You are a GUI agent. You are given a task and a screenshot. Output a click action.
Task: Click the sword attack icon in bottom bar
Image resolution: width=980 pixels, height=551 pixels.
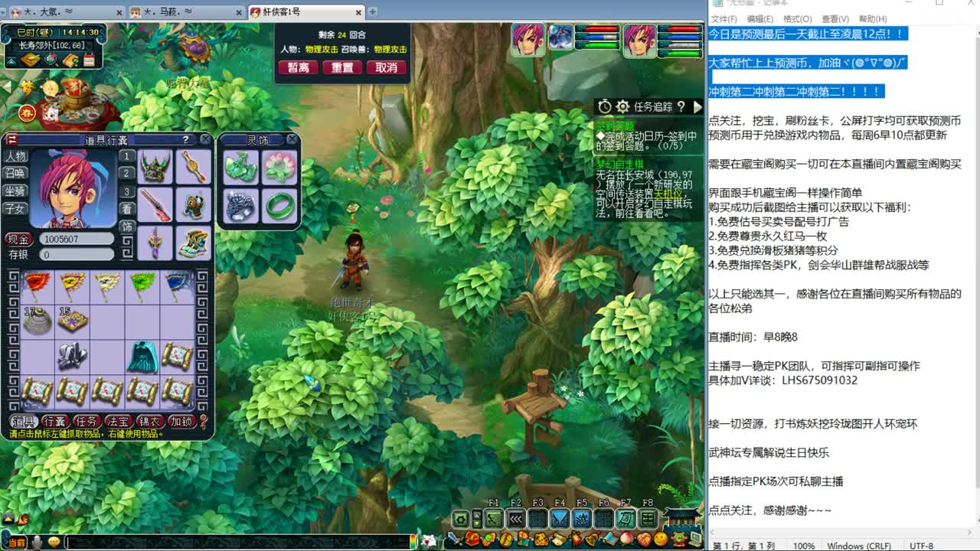pyautogui.click(x=453, y=539)
